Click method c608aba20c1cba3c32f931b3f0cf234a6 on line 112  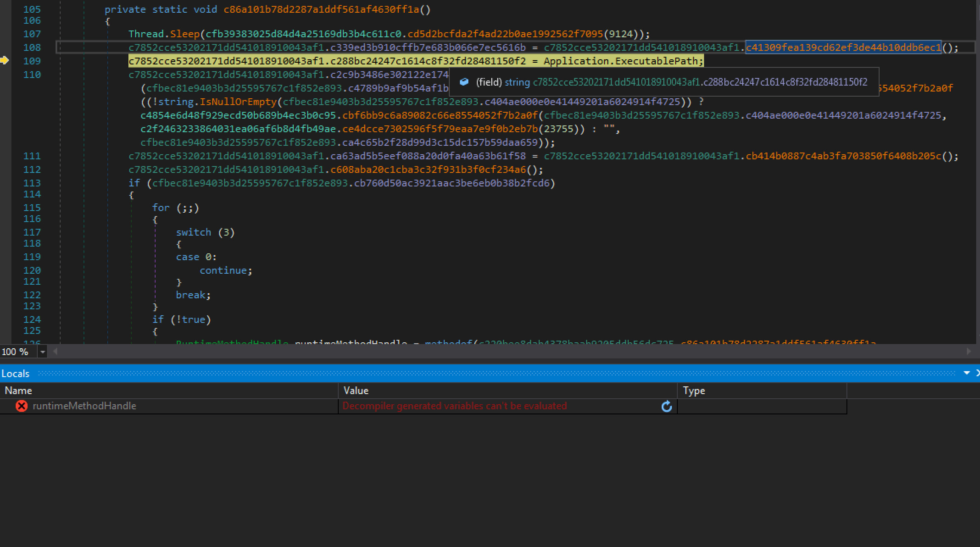click(x=428, y=169)
